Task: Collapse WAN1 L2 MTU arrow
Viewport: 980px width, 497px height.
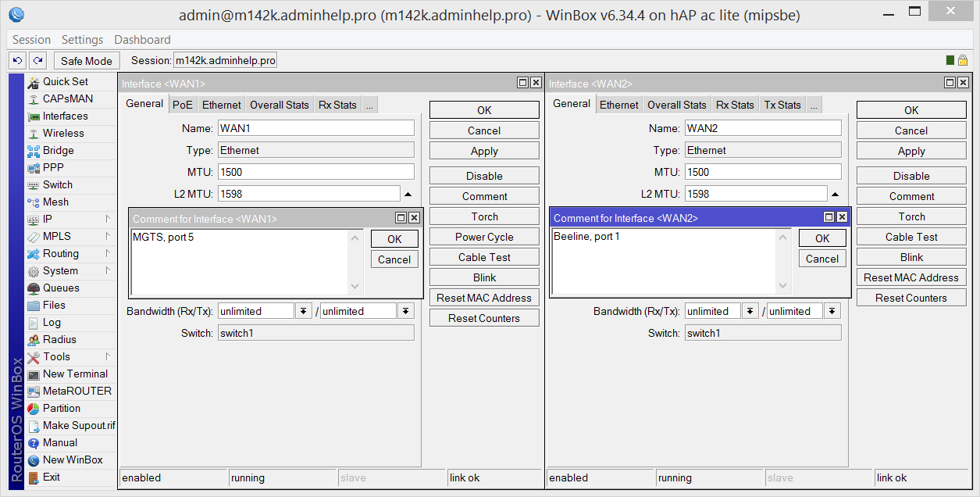Action: click(408, 194)
